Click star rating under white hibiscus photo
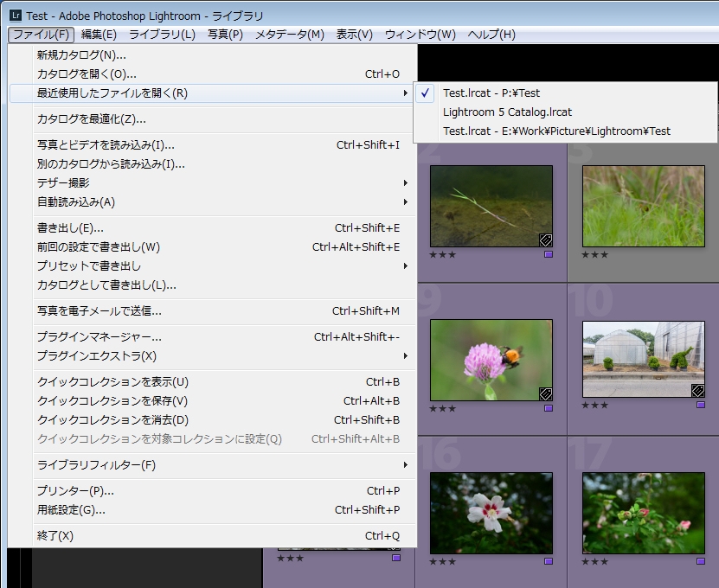The height and width of the screenshot is (588, 719). 443,561
